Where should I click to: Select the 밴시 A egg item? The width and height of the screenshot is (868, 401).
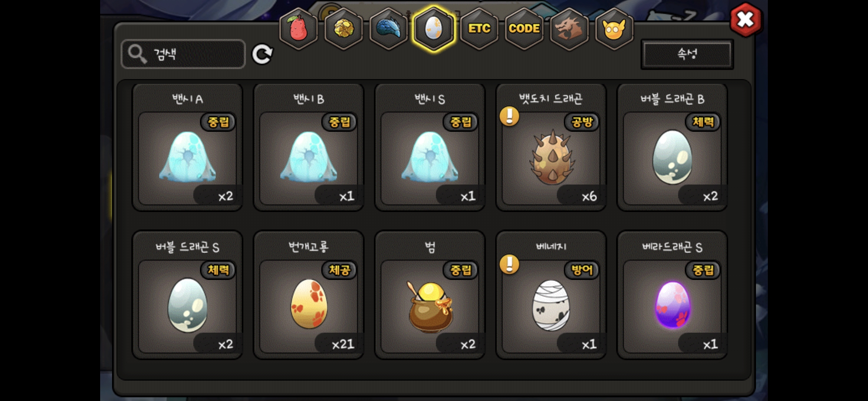[x=188, y=147]
